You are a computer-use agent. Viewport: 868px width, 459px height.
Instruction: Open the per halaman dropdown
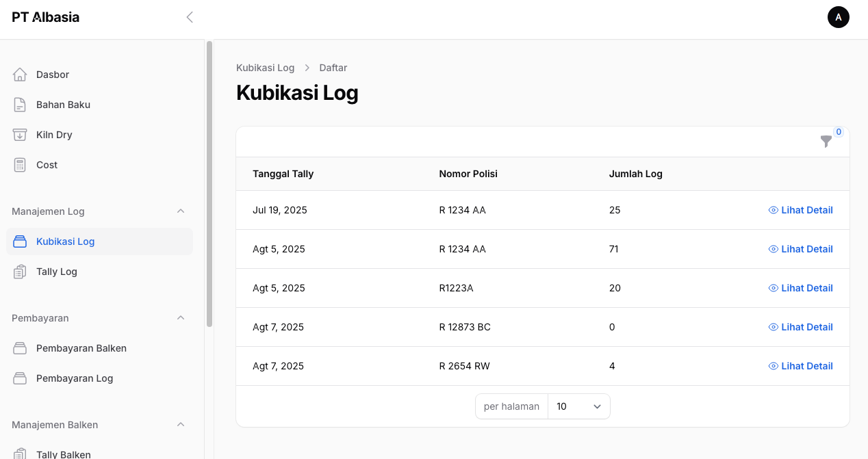pos(578,406)
